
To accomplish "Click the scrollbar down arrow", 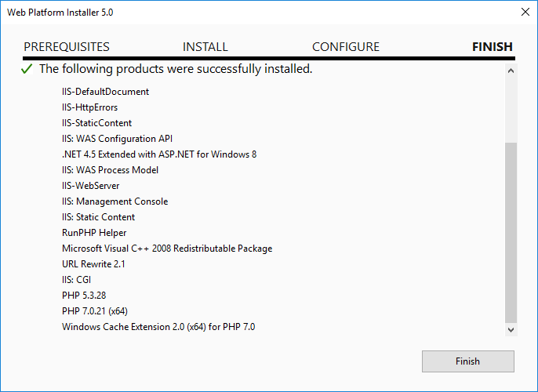I will (511, 330).
